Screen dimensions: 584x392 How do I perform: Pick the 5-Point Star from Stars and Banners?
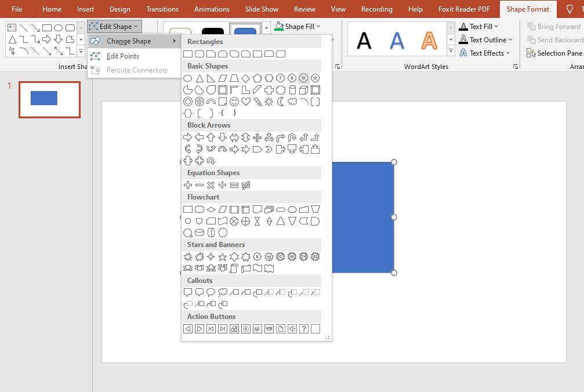click(223, 256)
